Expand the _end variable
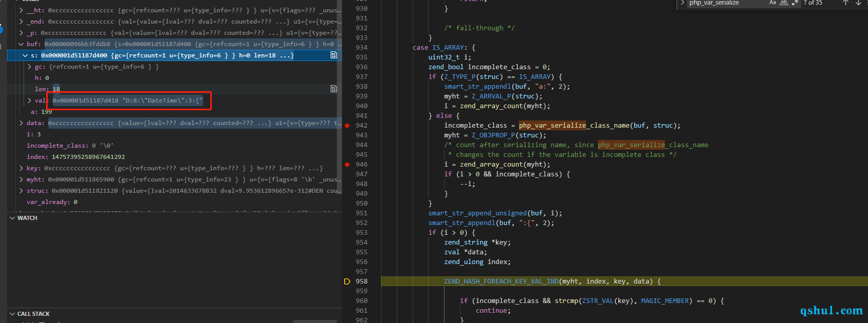This screenshot has width=868, height=323. pyautogui.click(x=21, y=22)
